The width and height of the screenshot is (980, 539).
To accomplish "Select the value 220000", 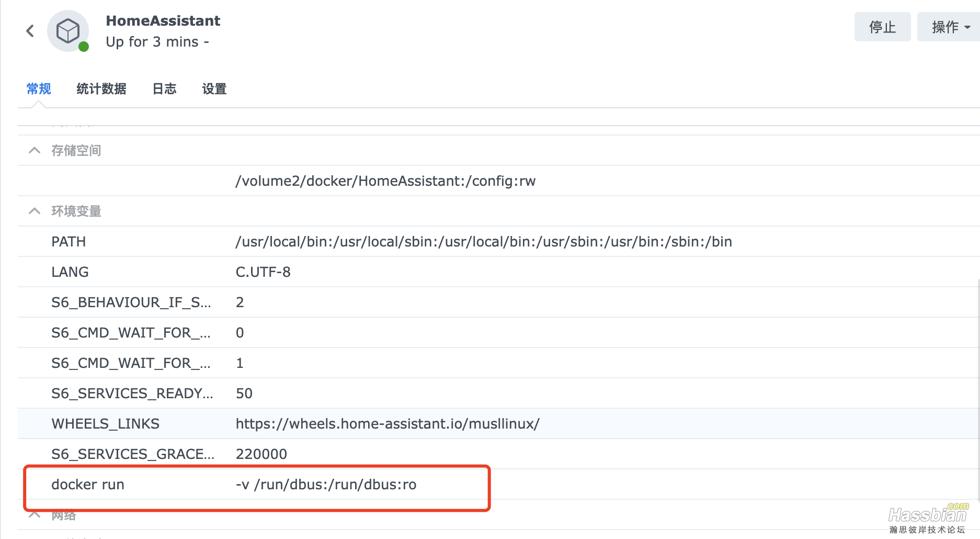I will click(x=261, y=454).
